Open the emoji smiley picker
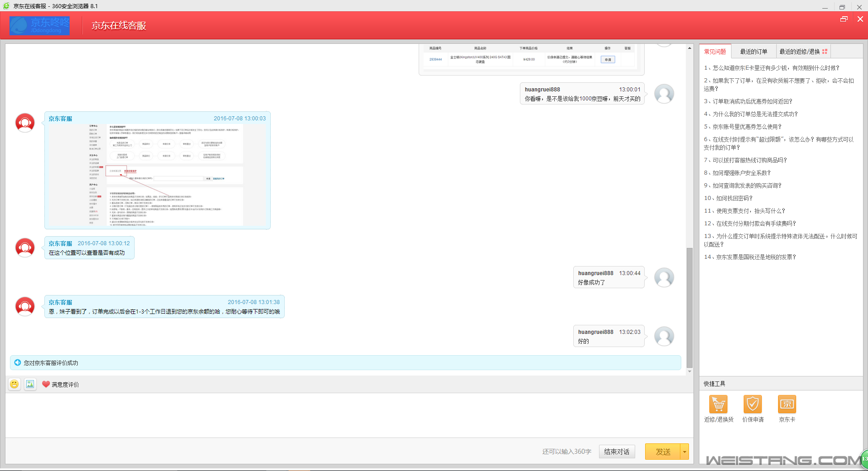 click(x=14, y=384)
